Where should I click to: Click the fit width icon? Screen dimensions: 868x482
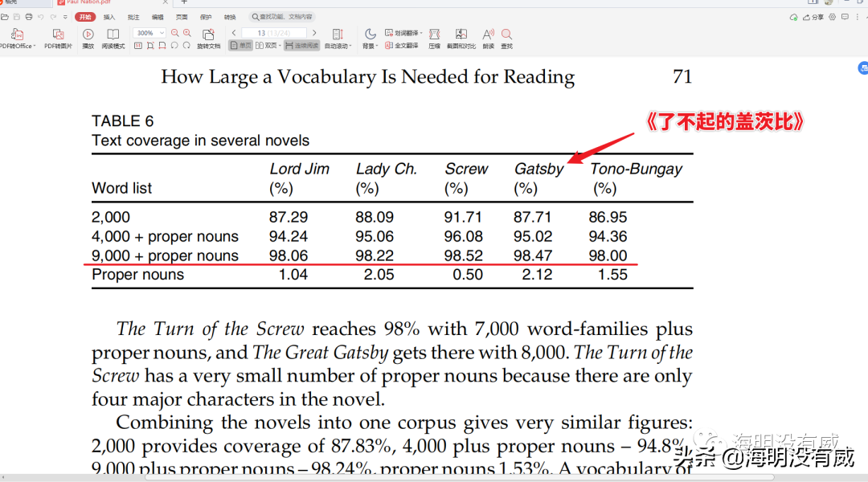pos(162,46)
